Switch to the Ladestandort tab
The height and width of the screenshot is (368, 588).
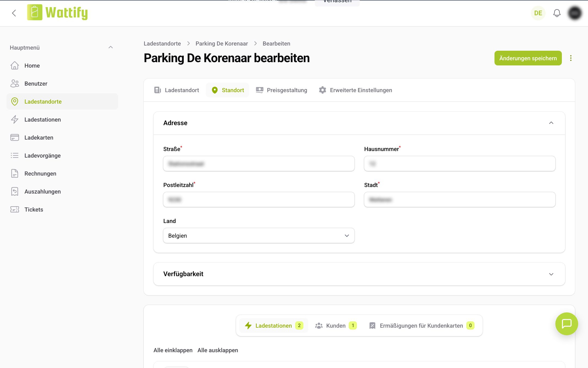coord(176,90)
